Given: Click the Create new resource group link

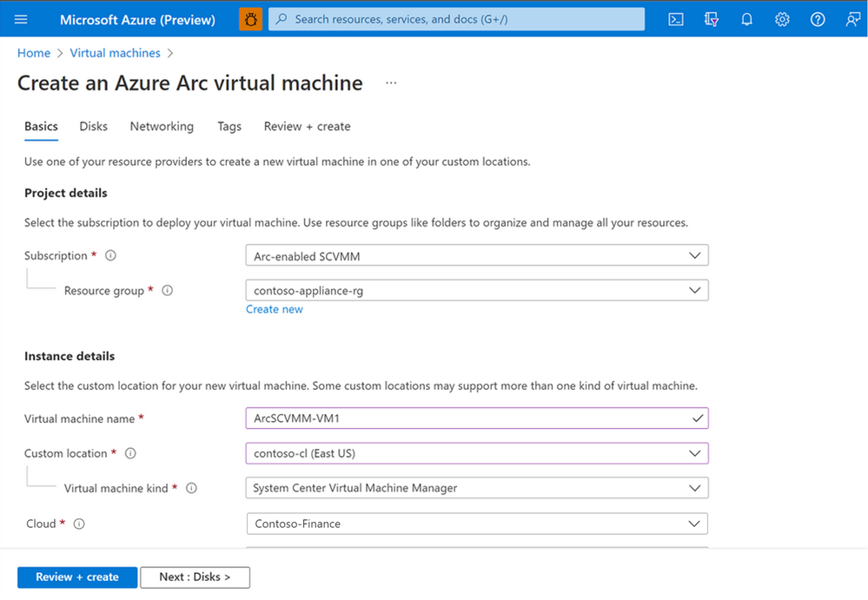Looking at the screenshot, I should (275, 310).
